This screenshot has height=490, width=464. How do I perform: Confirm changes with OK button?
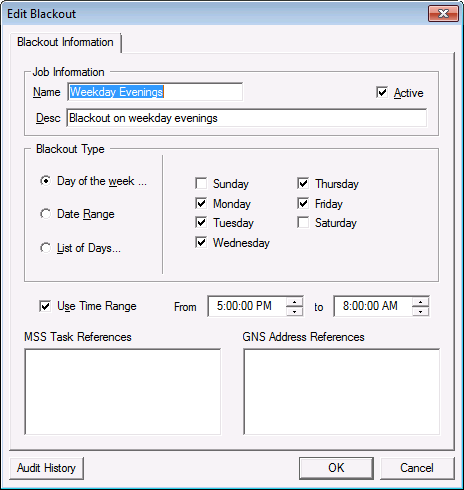(x=336, y=468)
